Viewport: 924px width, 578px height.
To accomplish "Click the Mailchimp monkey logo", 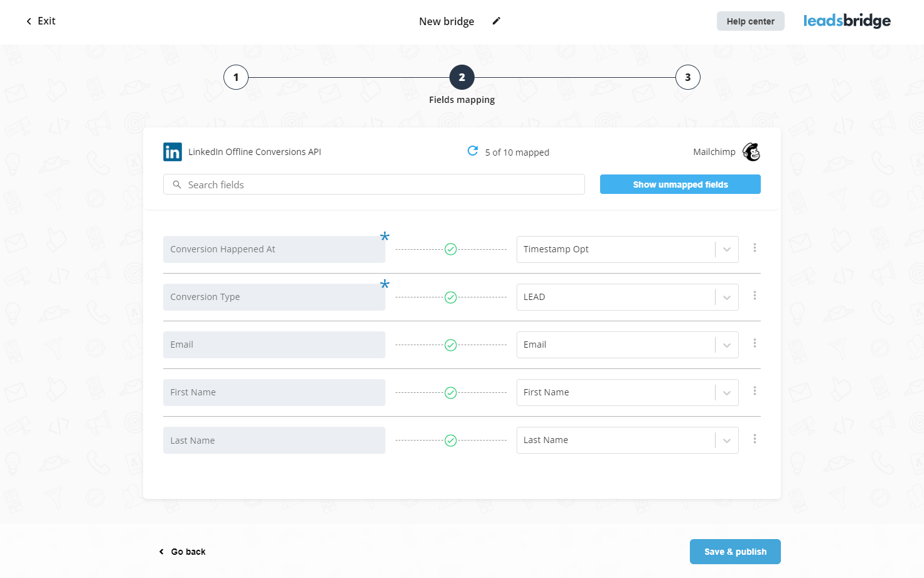I will click(x=751, y=152).
